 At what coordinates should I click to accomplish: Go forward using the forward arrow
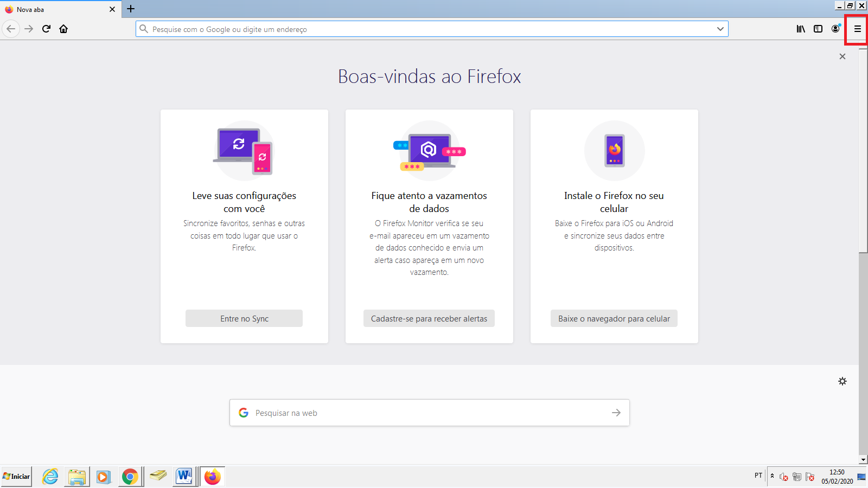tap(29, 29)
